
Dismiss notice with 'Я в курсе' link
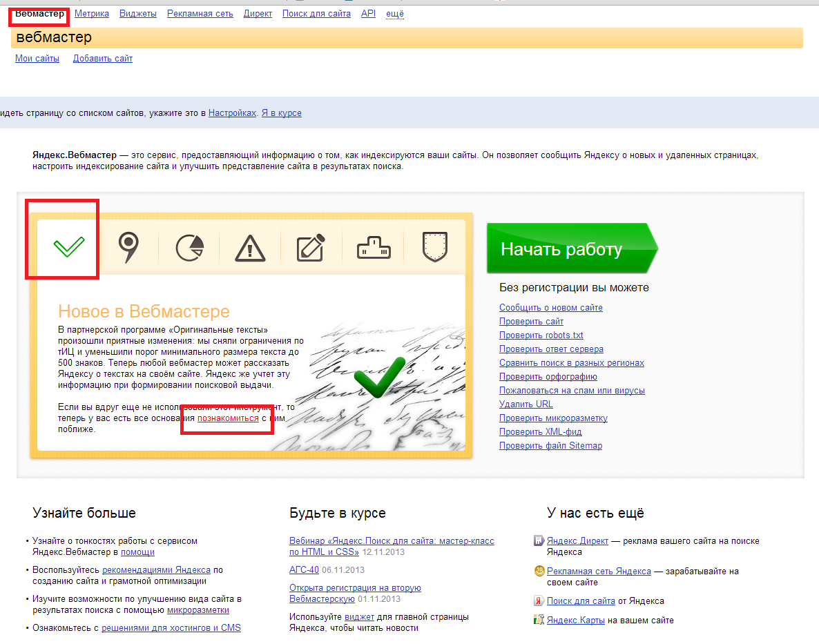(282, 113)
